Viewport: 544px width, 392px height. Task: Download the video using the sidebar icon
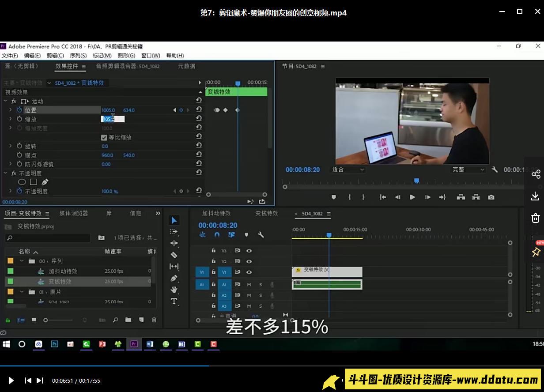[535, 196]
